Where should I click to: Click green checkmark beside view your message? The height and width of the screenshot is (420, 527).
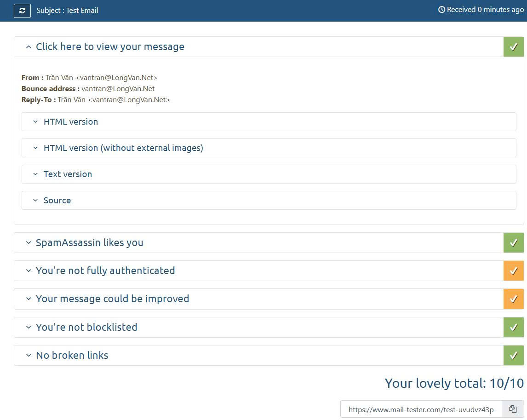[x=514, y=47]
